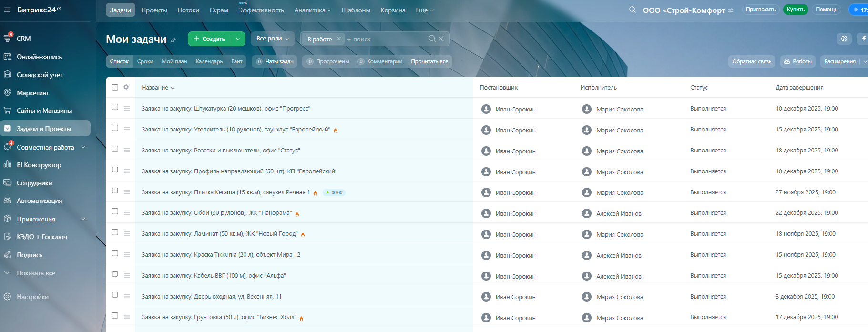This screenshot has width=868, height=332.
Task: Click the company switch icon beside Строй-Комфорт
Action: [x=731, y=10]
